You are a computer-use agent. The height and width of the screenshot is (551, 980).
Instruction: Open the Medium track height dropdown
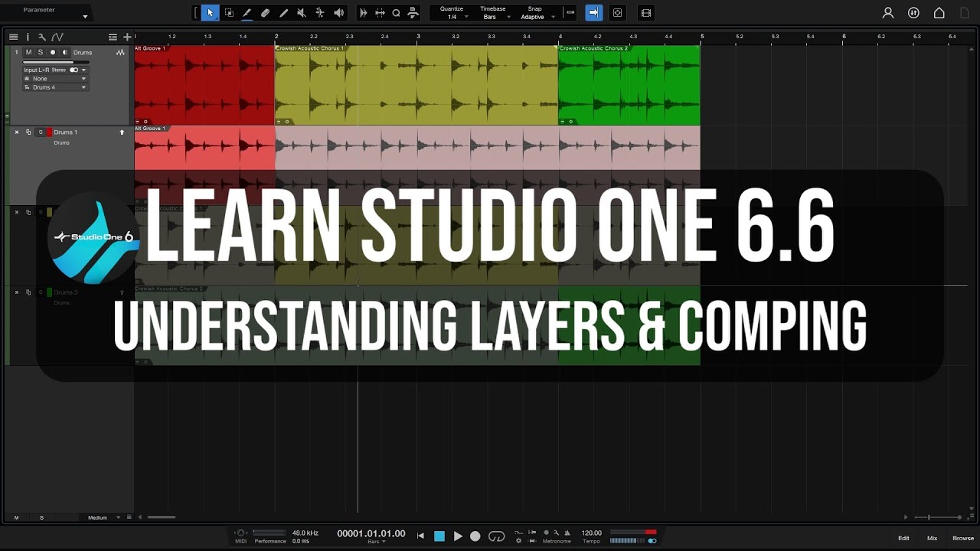[x=104, y=517]
